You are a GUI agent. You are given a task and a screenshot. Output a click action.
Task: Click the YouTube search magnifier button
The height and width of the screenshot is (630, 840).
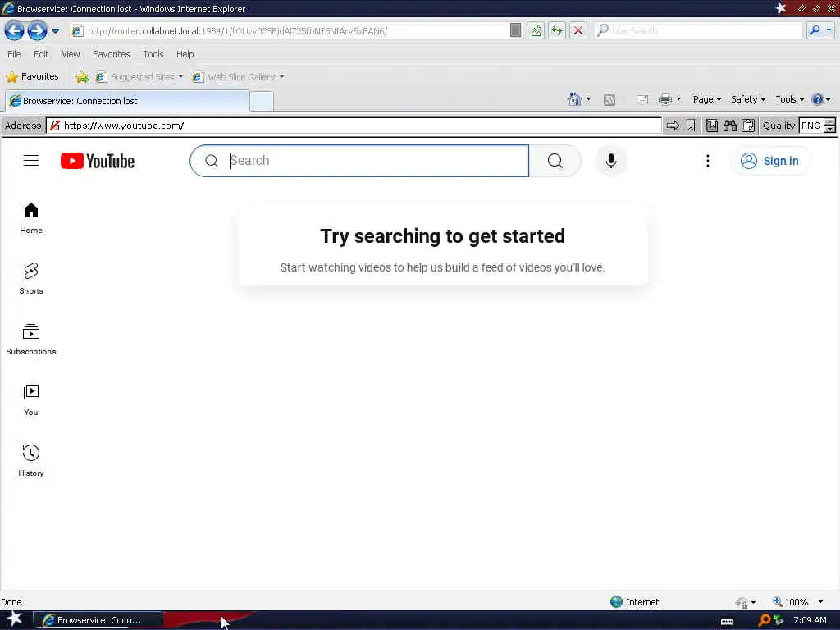(x=555, y=161)
